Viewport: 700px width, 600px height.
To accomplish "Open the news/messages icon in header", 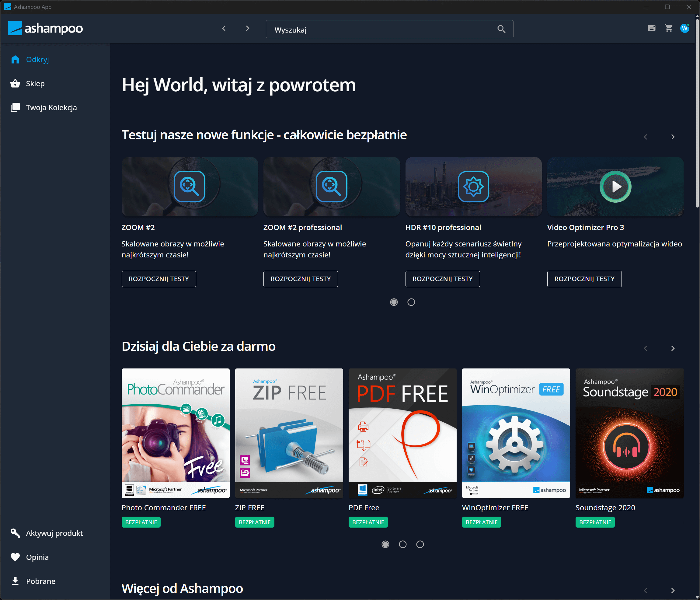I will [651, 28].
